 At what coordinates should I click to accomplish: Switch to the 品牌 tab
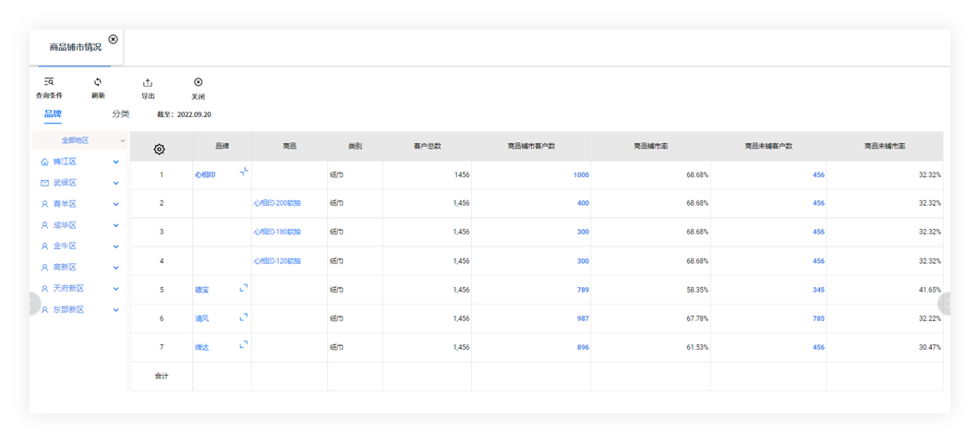coord(53,114)
